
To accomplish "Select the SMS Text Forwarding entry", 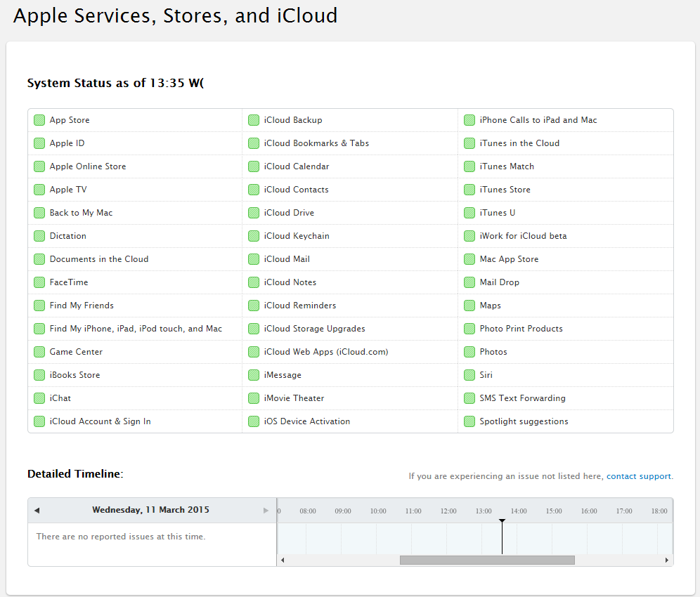I will (x=566, y=398).
